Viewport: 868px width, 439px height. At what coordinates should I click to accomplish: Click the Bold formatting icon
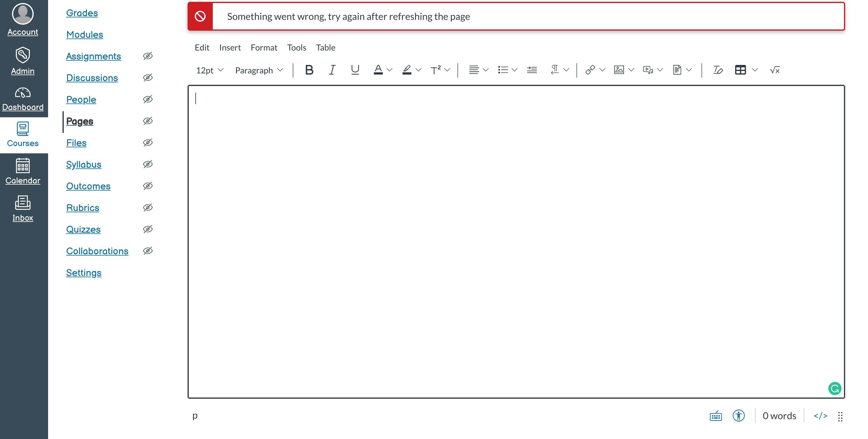309,70
